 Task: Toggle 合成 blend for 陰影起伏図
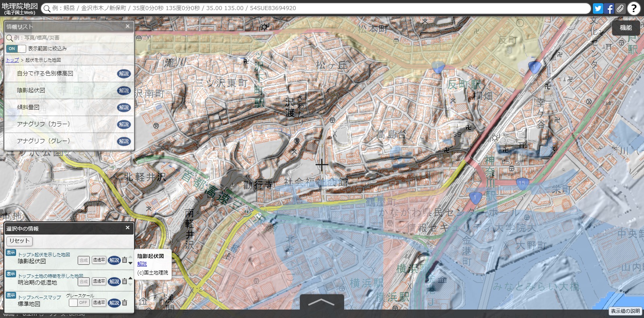pos(84,260)
